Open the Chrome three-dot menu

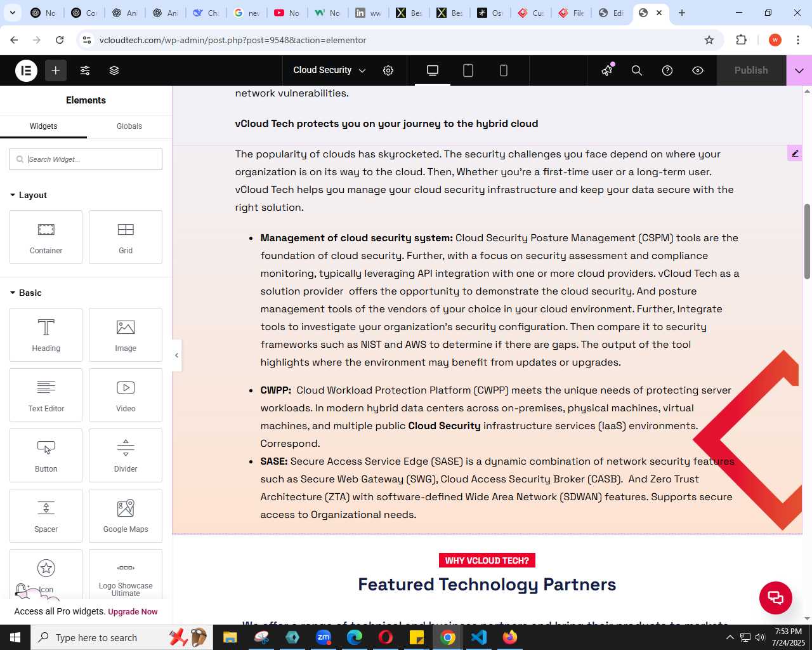[797, 40]
